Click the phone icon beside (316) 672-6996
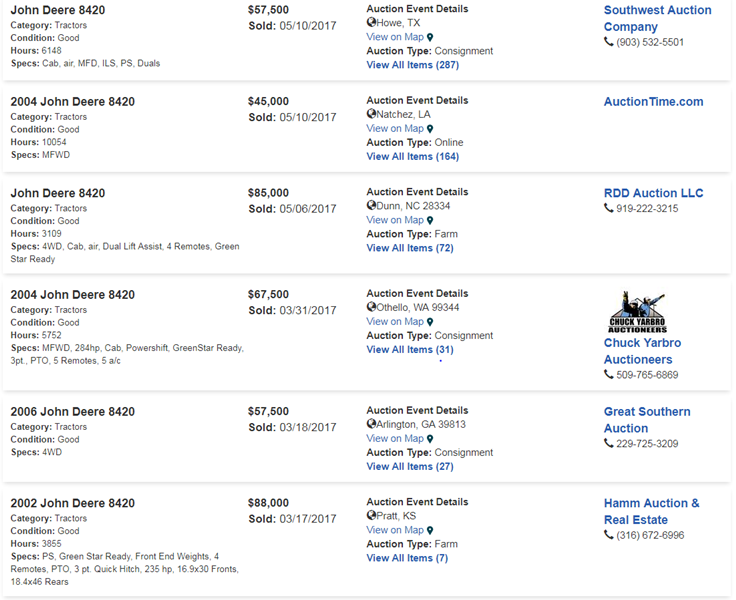 609,535
